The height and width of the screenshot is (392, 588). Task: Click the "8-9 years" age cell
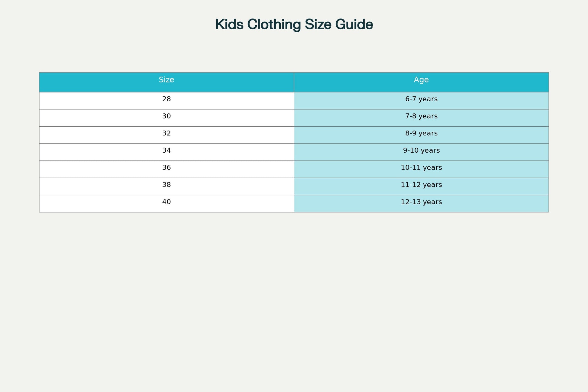pyautogui.click(x=421, y=134)
